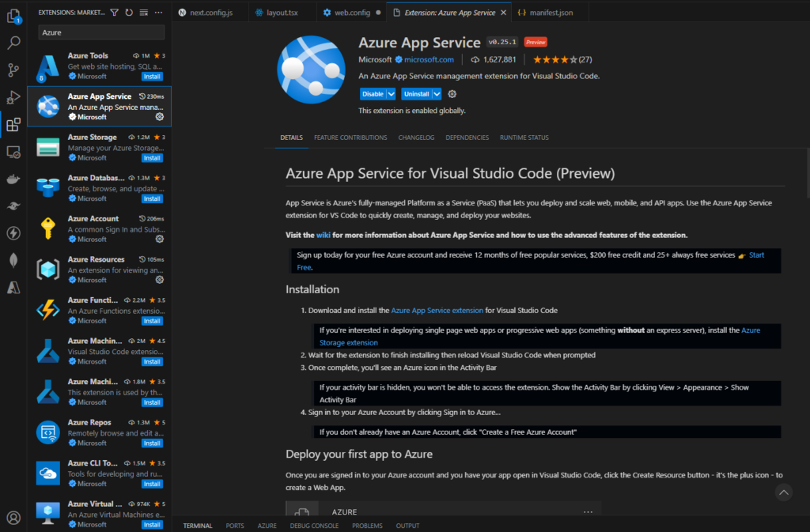Click the extensions search box containing Azure
The image size is (810, 532).
click(101, 32)
